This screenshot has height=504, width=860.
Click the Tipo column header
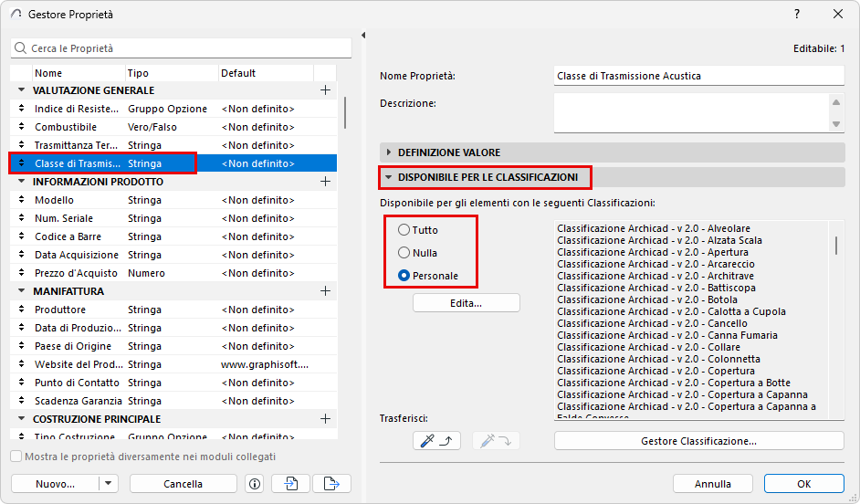[x=172, y=73]
